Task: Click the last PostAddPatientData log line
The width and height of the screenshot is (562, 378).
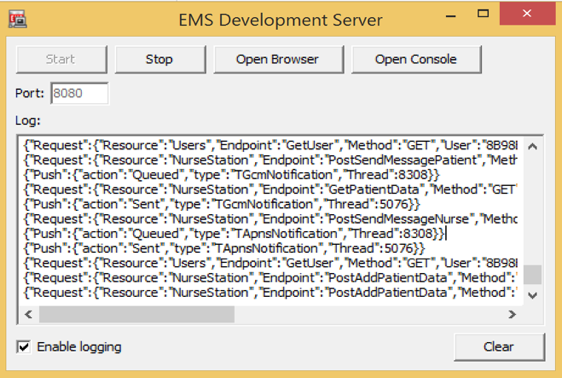Action: click(x=270, y=293)
